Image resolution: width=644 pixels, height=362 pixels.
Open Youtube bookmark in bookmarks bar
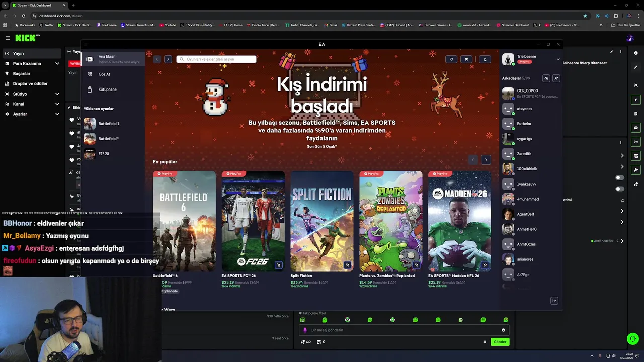tap(168, 25)
